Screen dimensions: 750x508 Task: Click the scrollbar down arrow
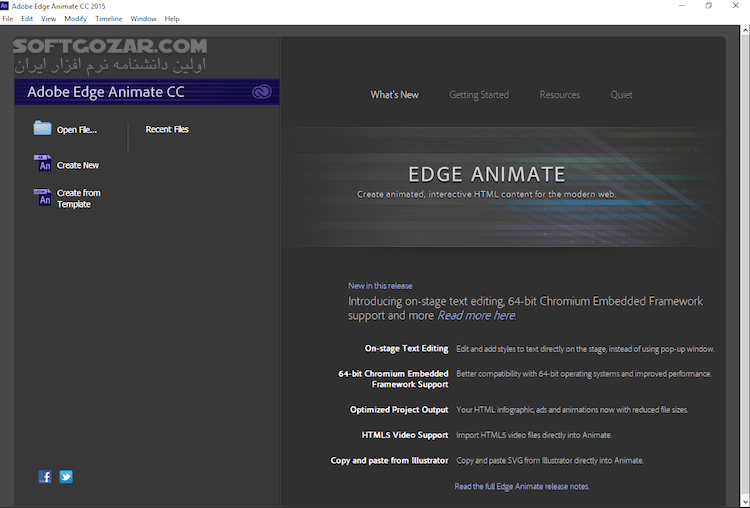[x=745, y=502]
